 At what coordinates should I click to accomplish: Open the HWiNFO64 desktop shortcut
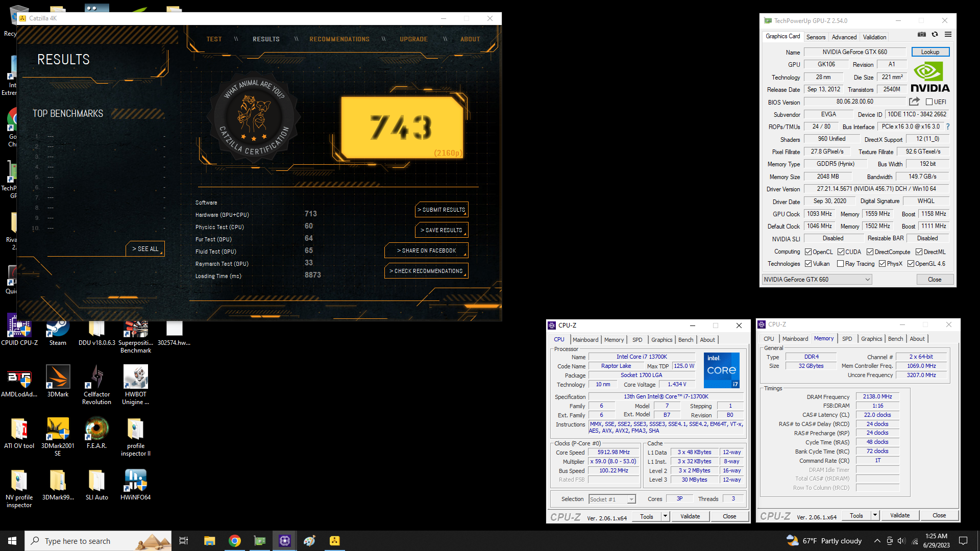136,485
